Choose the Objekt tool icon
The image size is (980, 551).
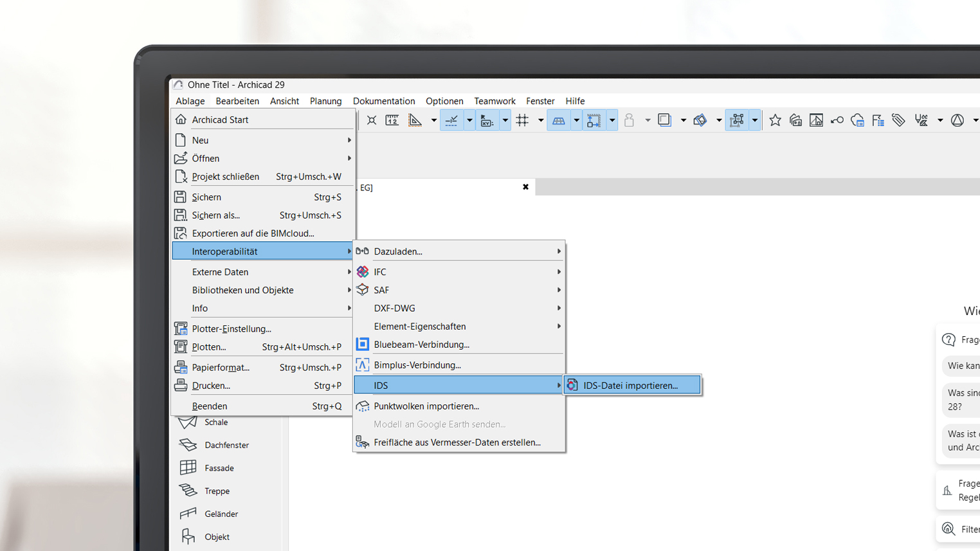pyautogui.click(x=188, y=537)
